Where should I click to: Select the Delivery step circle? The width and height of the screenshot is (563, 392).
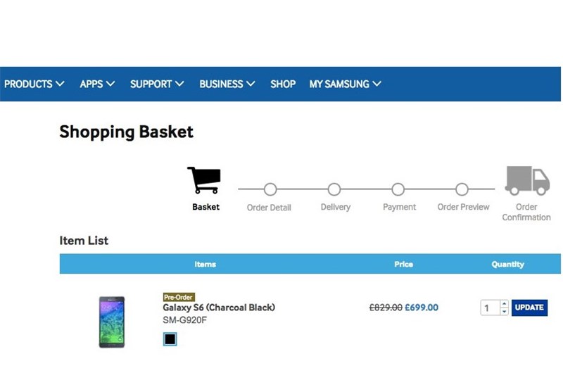click(334, 189)
